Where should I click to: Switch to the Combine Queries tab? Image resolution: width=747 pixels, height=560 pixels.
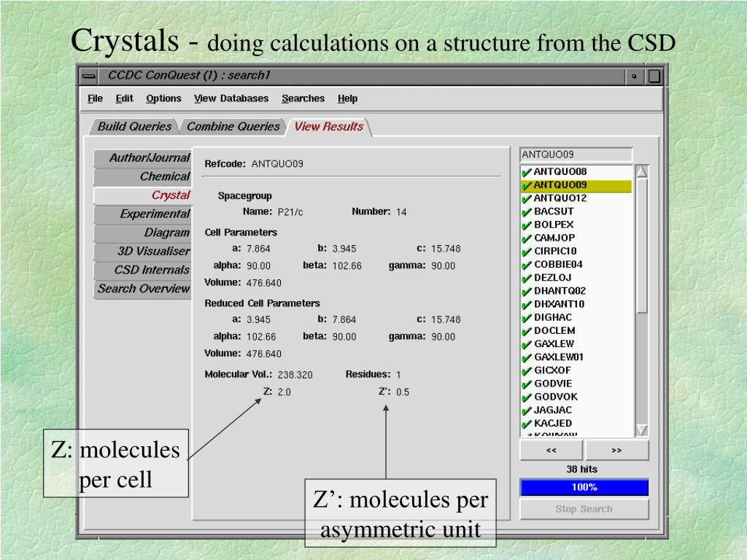click(233, 127)
